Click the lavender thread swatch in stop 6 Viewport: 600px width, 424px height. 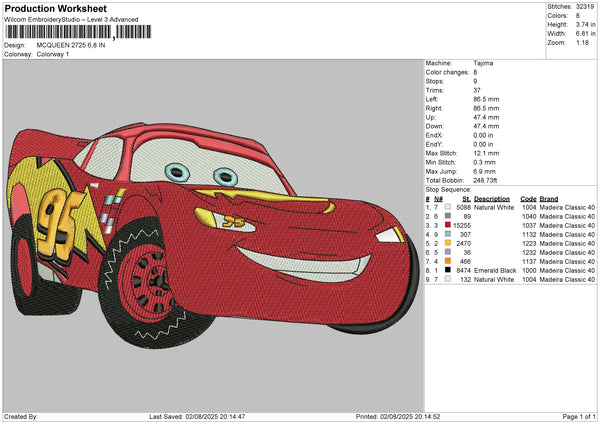[447, 252]
